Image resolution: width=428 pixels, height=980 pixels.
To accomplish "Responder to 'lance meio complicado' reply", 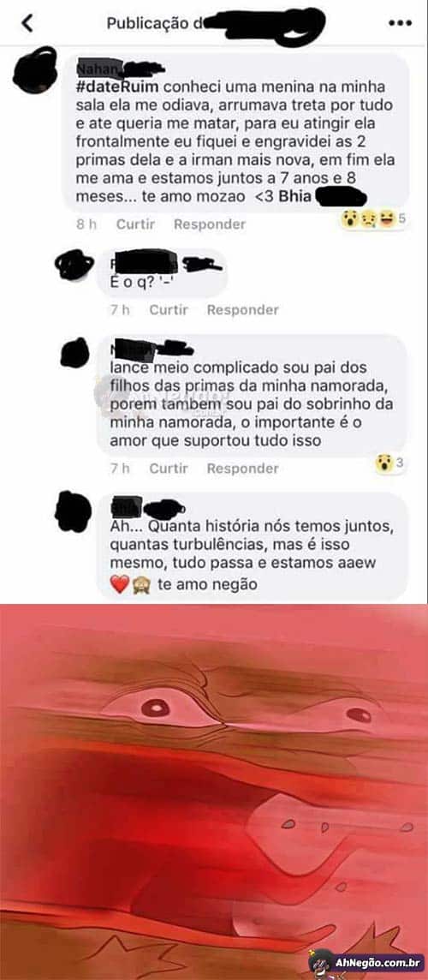I will tap(243, 468).
